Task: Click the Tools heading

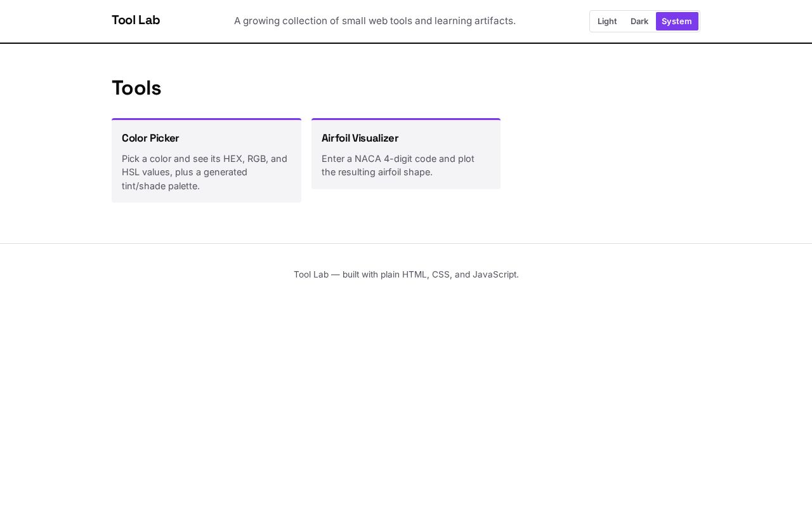Action: pyautogui.click(x=136, y=88)
